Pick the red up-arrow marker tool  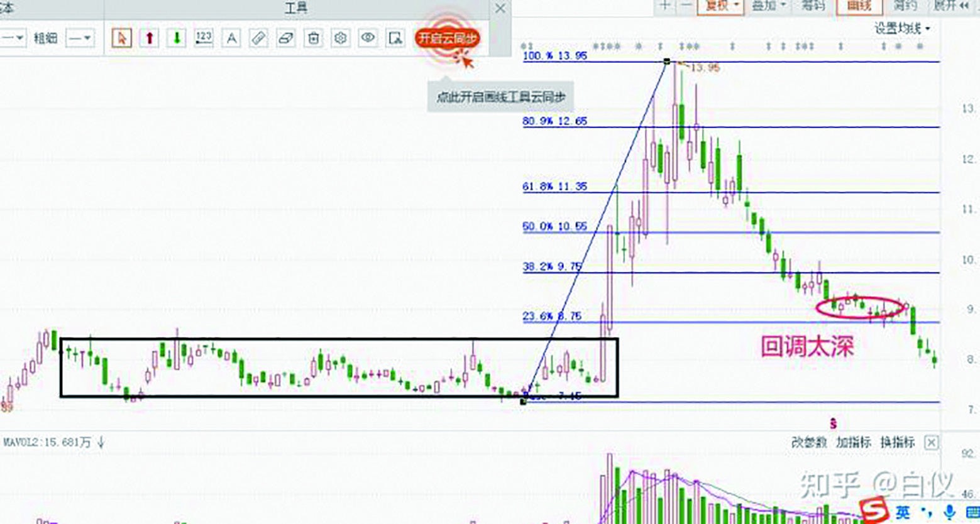point(149,38)
